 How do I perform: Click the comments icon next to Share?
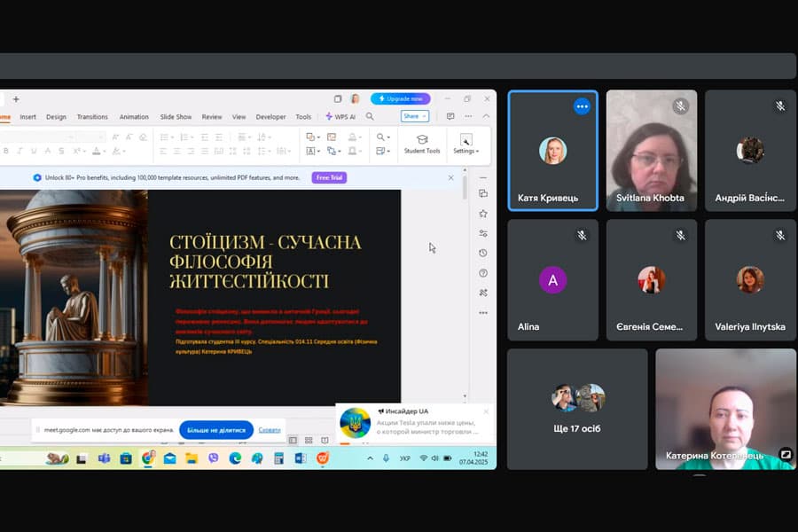tap(450, 116)
